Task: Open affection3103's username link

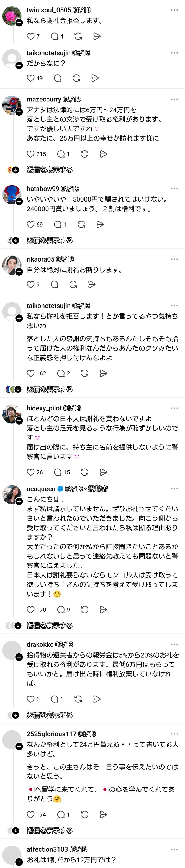Action: tap(47, 849)
